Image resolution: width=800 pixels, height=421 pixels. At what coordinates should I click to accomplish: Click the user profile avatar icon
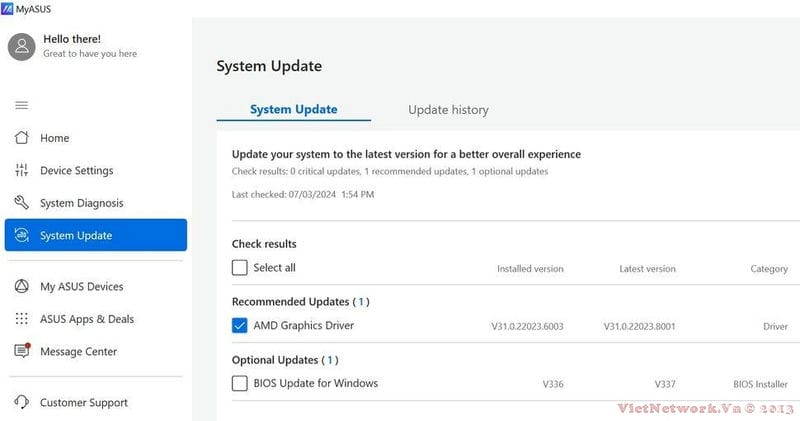pos(21,47)
